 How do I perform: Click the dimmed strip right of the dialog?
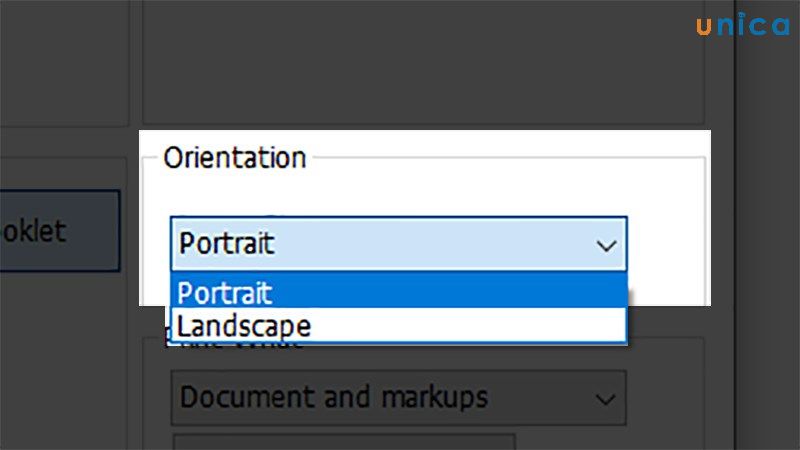pyautogui.click(x=767, y=250)
